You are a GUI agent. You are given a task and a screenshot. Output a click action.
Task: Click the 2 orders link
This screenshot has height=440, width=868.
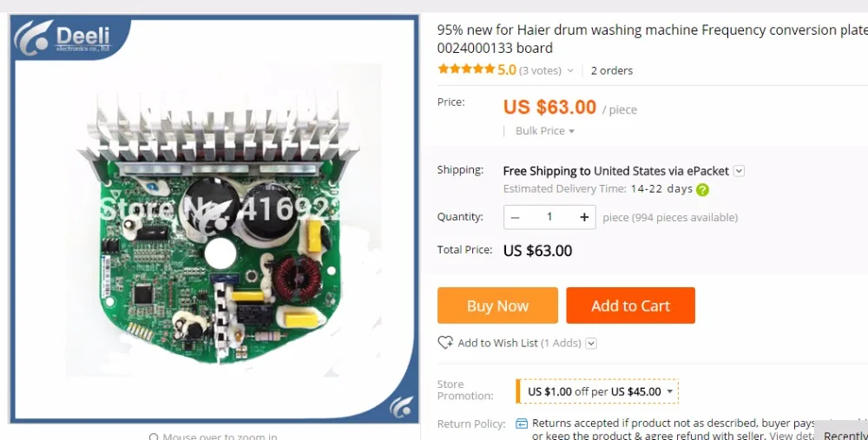click(612, 71)
